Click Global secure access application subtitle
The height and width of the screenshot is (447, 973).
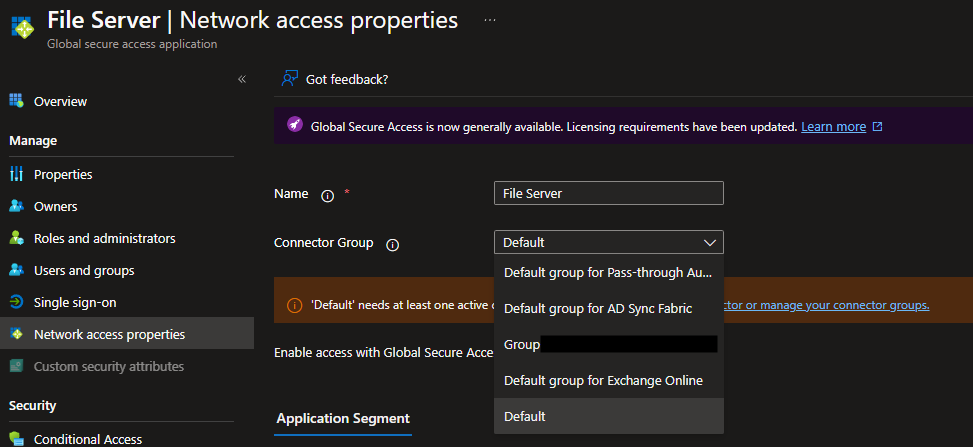[132, 44]
